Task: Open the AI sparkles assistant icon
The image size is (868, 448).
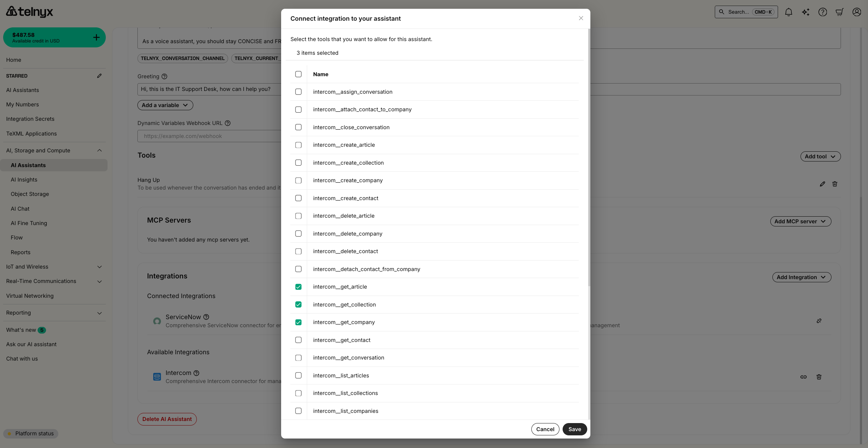Action: coord(805,12)
